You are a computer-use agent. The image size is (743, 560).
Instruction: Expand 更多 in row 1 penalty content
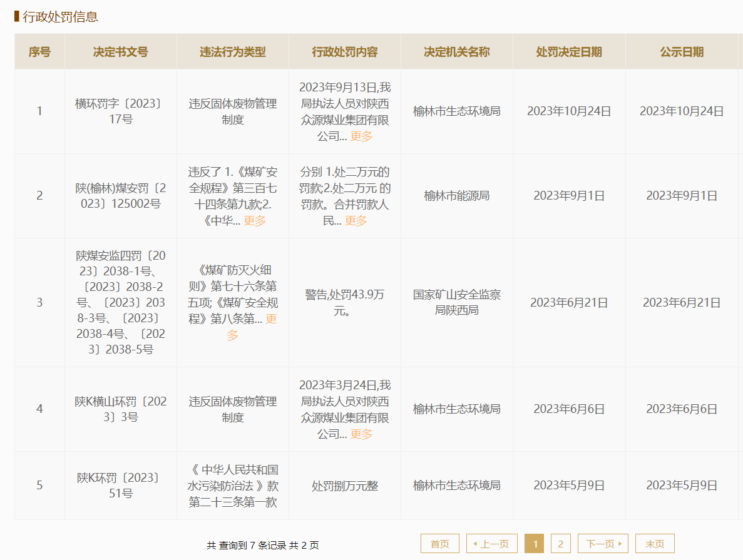pyautogui.click(x=361, y=136)
